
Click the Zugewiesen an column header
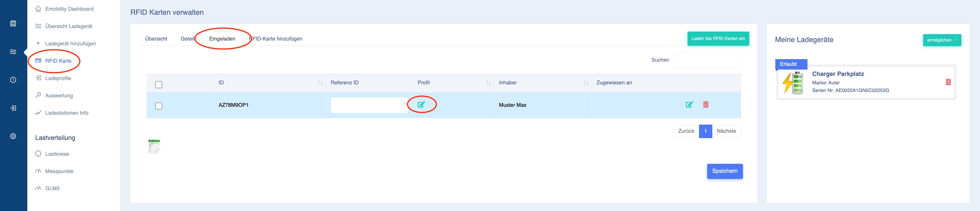pyautogui.click(x=614, y=83)
